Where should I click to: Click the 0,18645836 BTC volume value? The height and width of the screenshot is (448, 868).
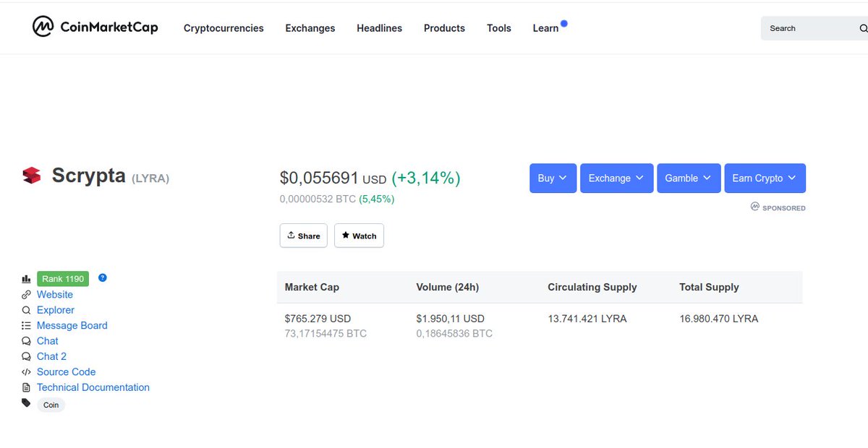[454, 334]
